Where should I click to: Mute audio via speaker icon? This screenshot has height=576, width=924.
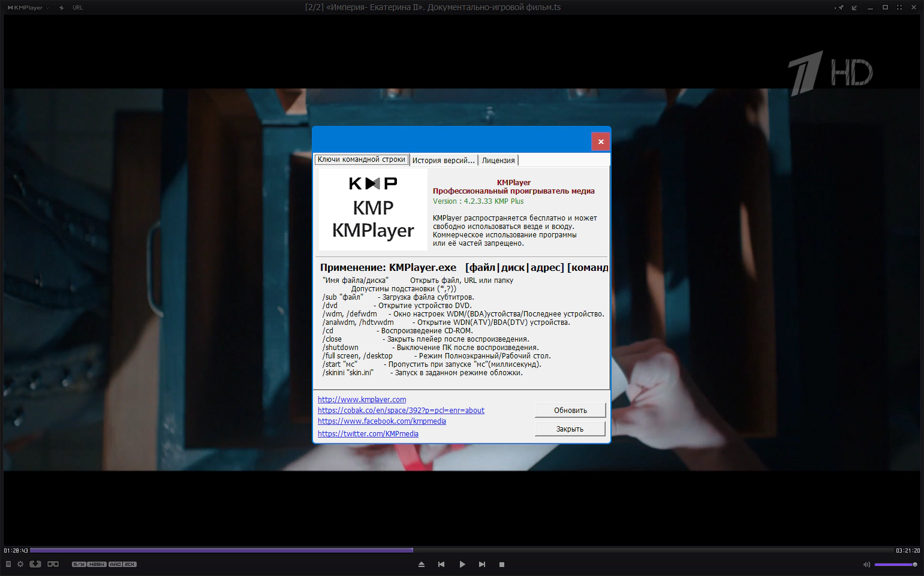coord(866,565)
